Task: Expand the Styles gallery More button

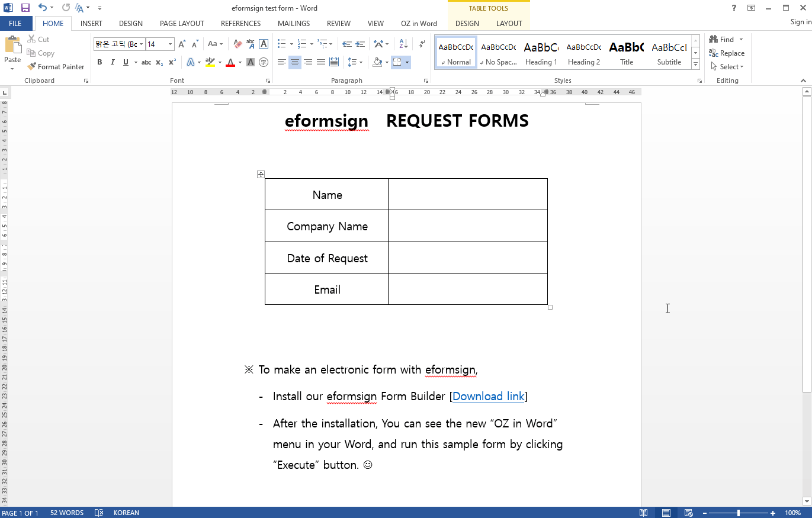Action: tap(696, 65)
